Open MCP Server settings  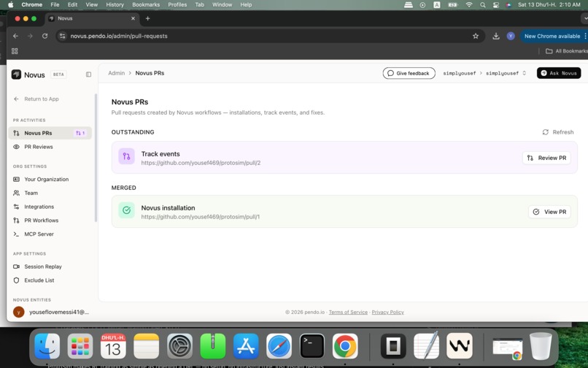[50, 234]
